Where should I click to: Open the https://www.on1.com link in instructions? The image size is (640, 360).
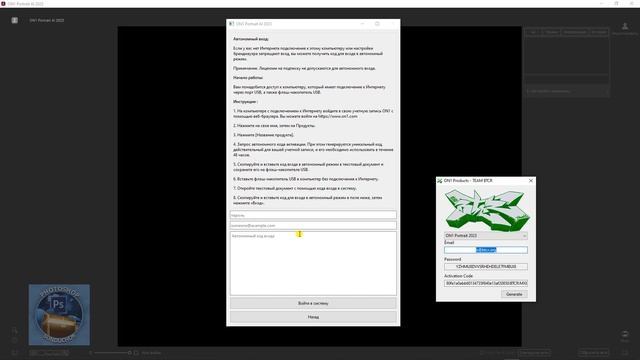pyautogui.click(x=338, y=116)
